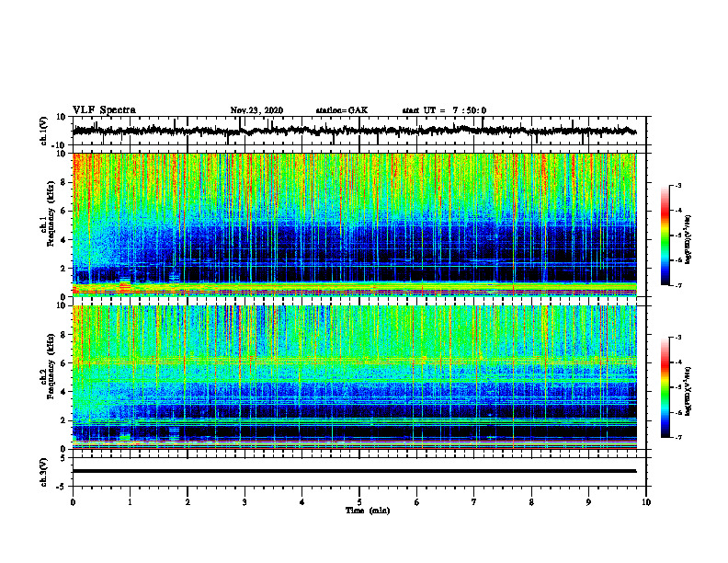
Task: Select the 'Nov.23, 2020' date text
Action: click(x=256, y=110)
